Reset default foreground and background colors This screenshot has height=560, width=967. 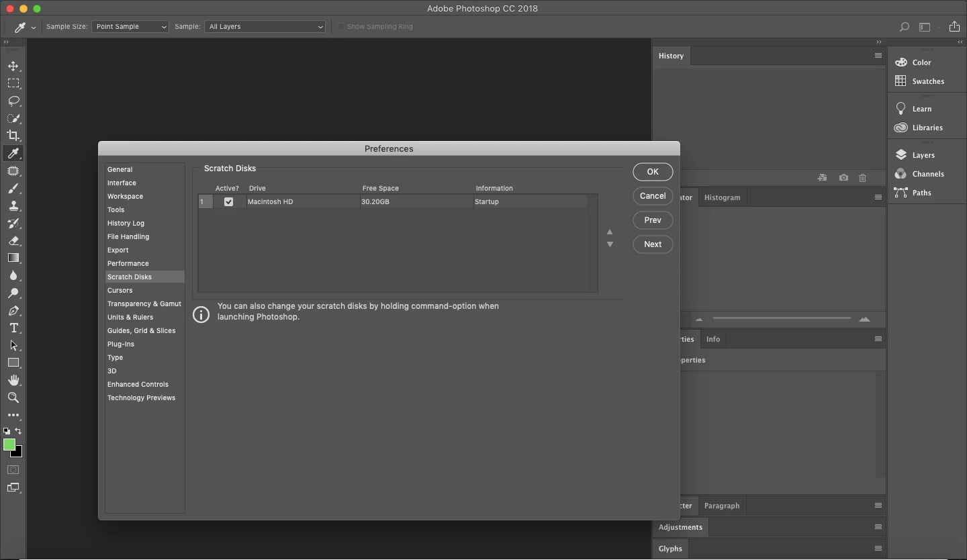(x=7, y=431)
